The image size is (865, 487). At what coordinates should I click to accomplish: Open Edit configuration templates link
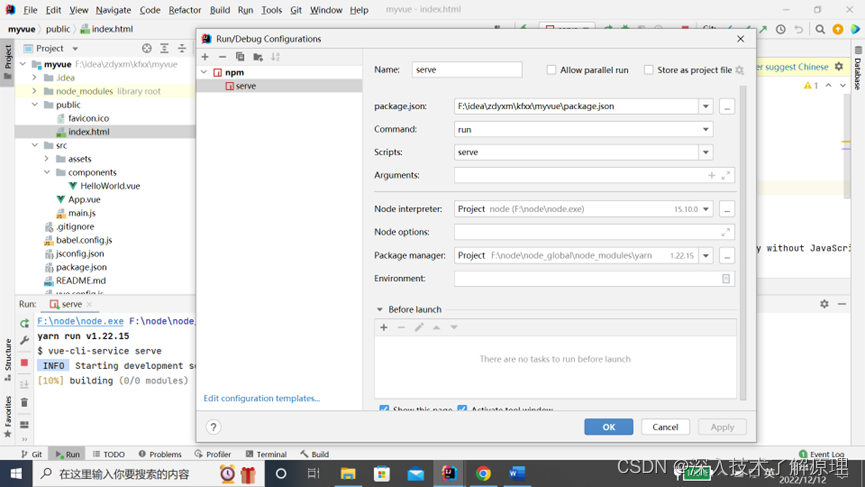pyautogui.click(x=261, y=398)
